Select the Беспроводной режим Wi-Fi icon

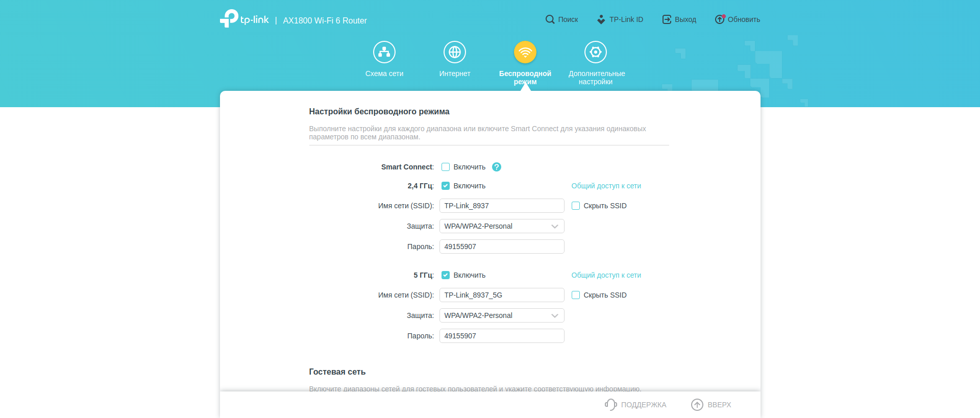point(525,52)
